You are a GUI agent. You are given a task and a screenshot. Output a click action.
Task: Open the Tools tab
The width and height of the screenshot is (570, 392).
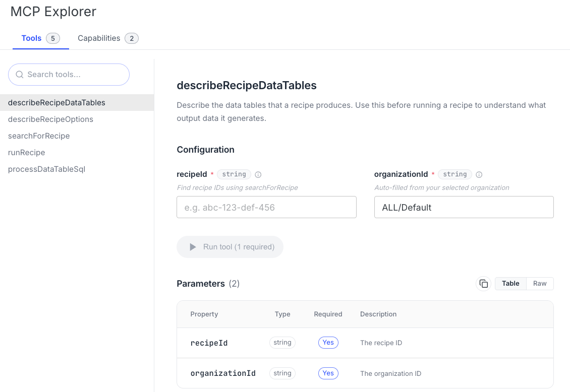(x=41, y=38)
